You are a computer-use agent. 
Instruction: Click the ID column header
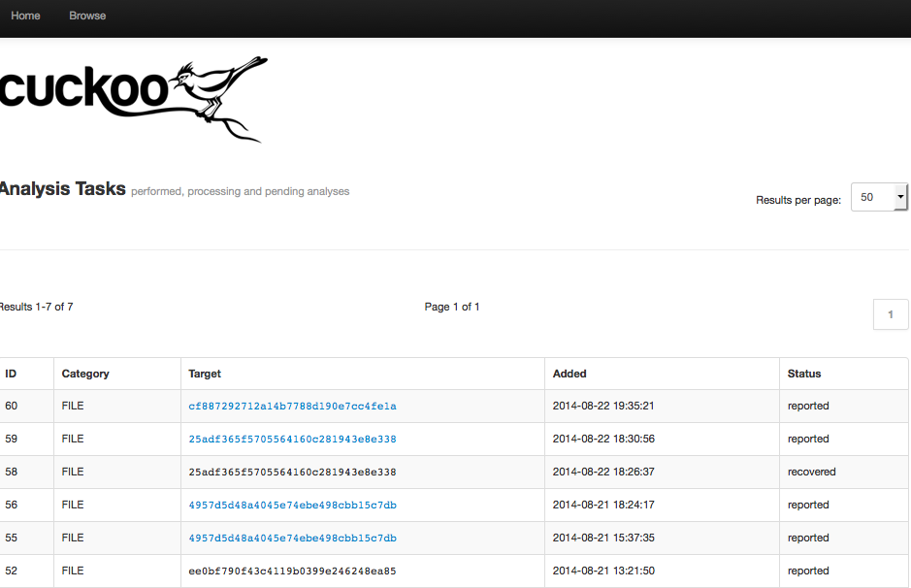click(x=11, y=374)
